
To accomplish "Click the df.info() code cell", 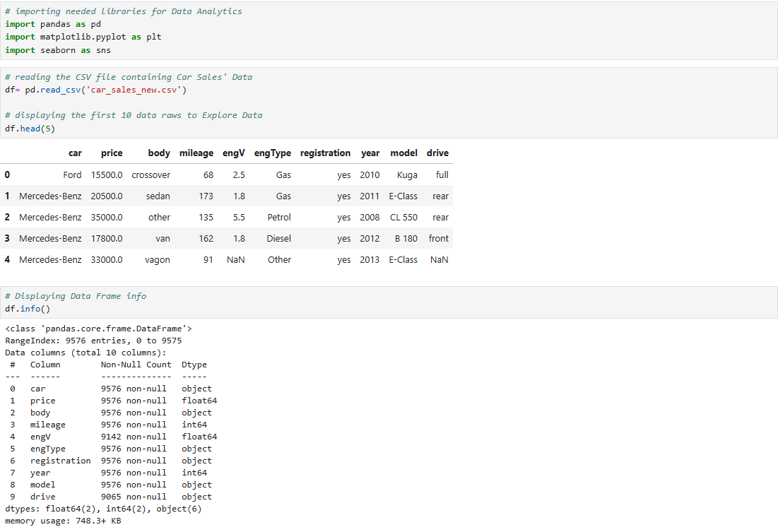I will [389, 302].
